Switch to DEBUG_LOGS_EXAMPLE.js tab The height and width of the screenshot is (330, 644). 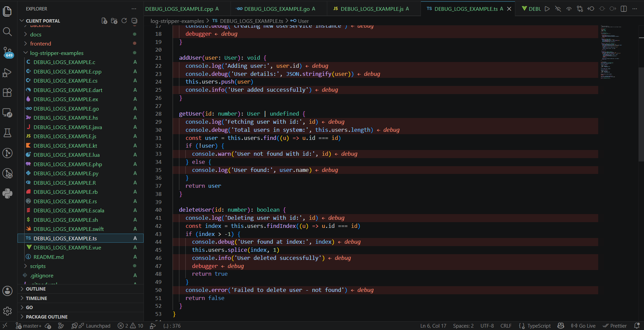pos(374,9)
